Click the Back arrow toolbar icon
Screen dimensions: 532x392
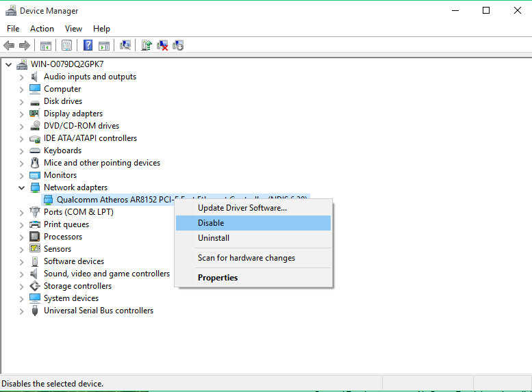[9, 45]
